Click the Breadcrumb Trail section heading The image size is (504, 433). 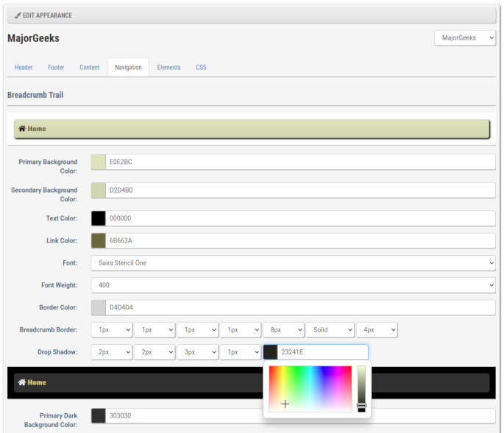point(35,95)
